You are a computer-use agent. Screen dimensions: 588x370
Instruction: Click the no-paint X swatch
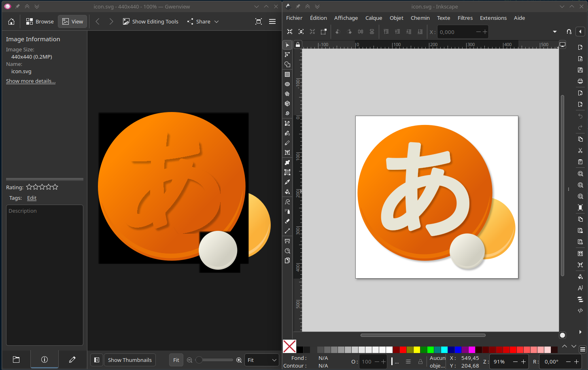(289, 347)
